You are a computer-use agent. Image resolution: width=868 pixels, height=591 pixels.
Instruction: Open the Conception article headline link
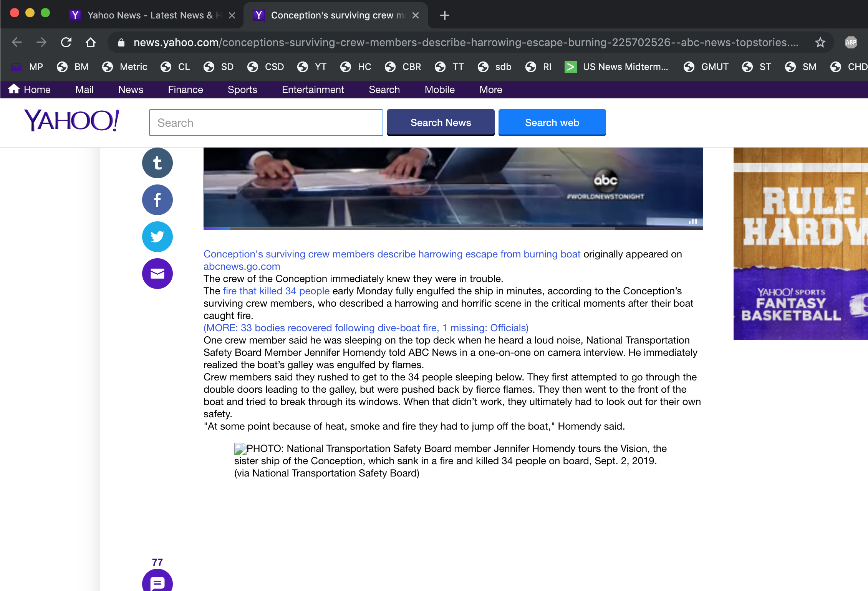392,254
